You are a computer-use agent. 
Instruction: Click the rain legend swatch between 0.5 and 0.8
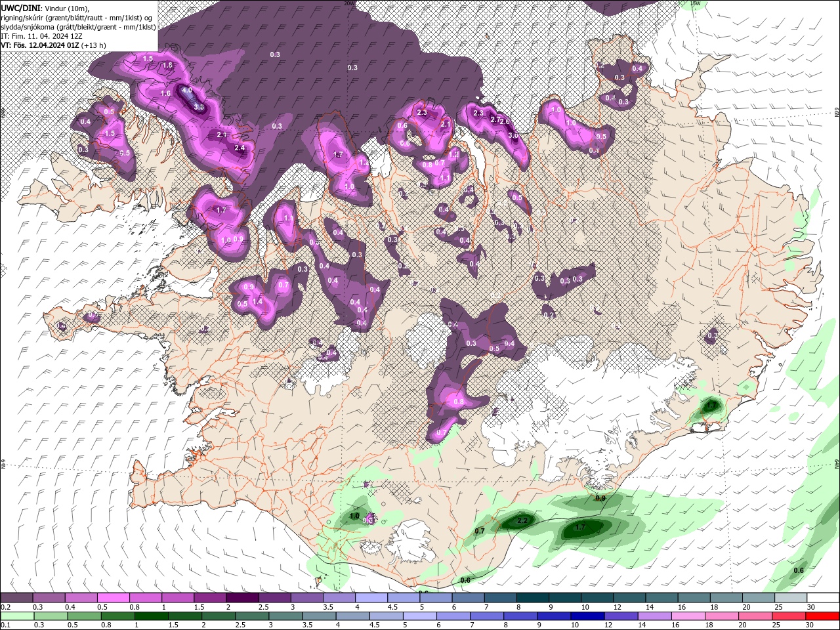click(x=84, y=616)
